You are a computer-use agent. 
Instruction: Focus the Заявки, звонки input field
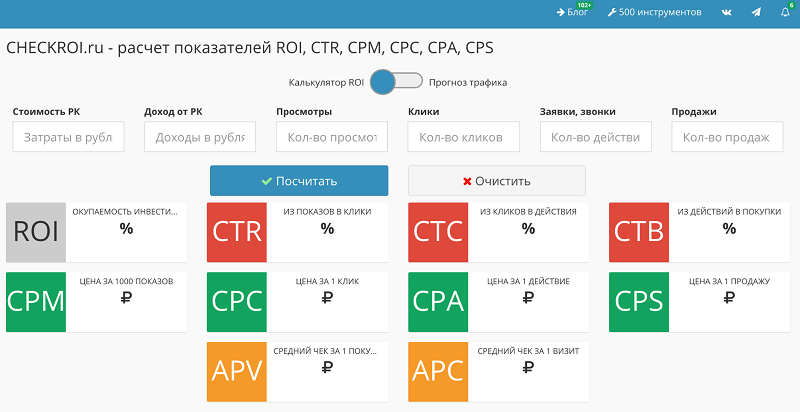[595, 137]
